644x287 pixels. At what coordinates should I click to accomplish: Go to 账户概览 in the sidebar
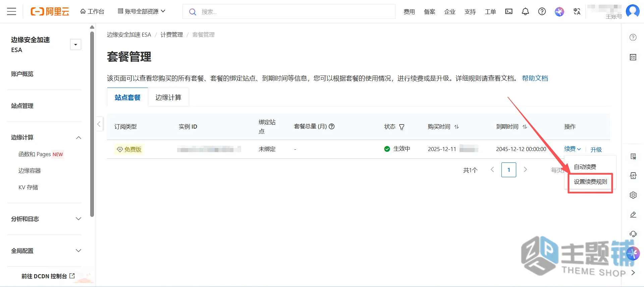click(22, 74)
